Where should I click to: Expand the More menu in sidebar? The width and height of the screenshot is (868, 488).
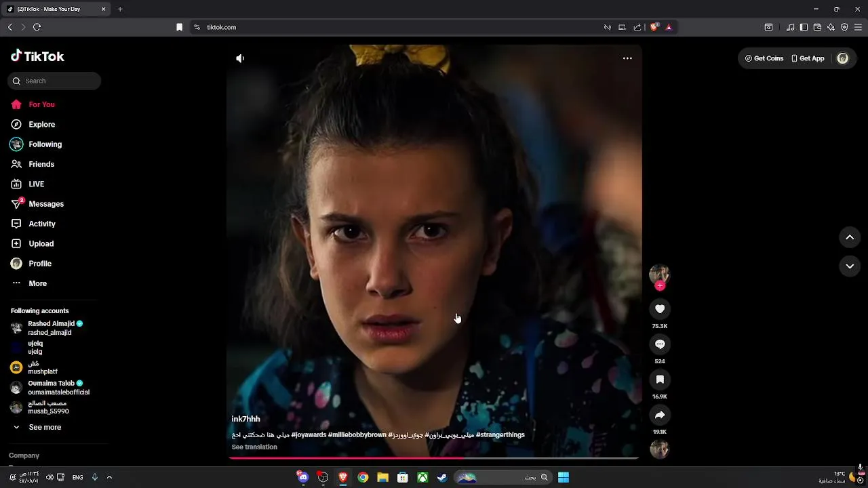click(29, 283)
